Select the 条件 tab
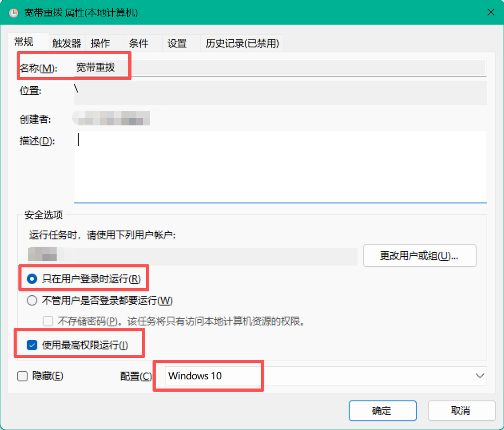504x430 pixels. [x=138, y=44]
